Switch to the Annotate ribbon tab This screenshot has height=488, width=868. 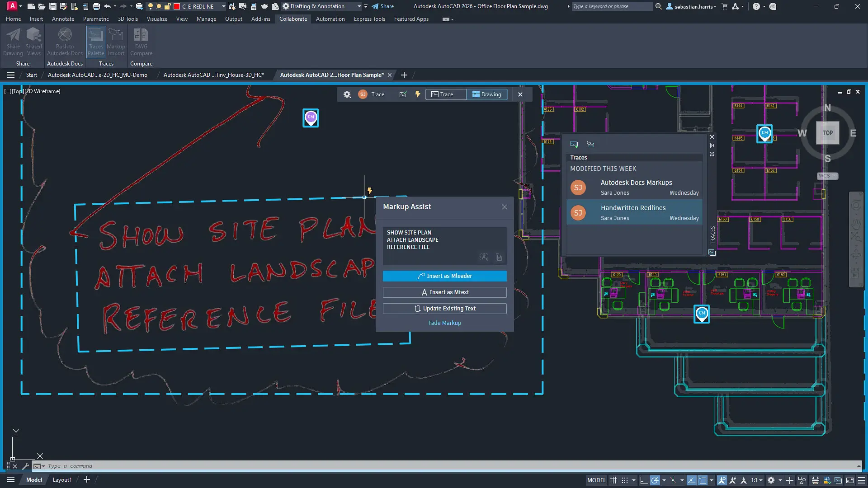tap(63, 19)
